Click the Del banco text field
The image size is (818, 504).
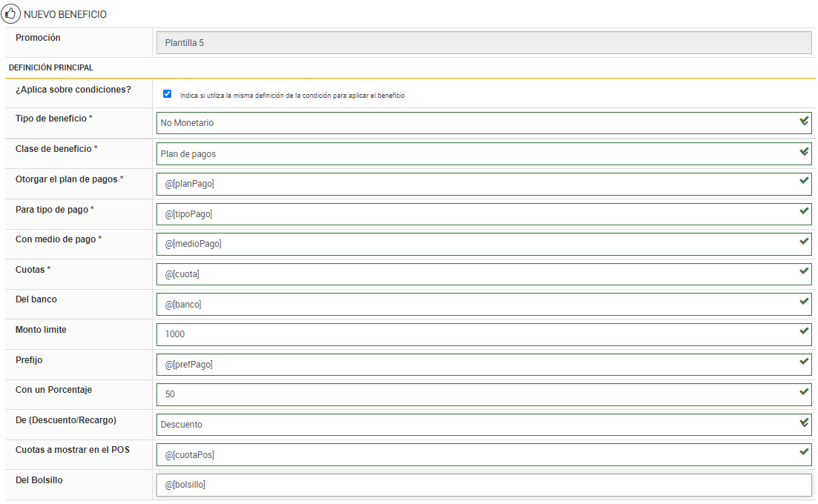(x=475, y=305)
